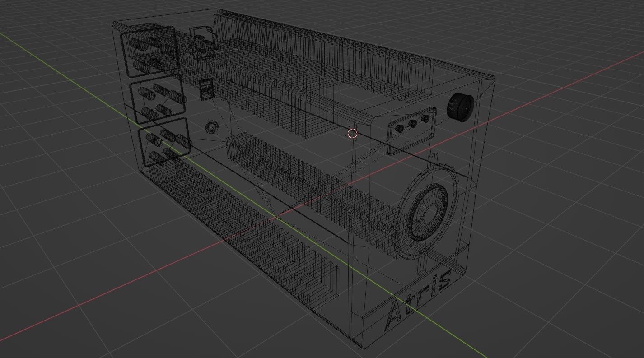Select the three-connector panel beside the knob
This screenshot has height=358, width=644.
(x=412, y=130)
